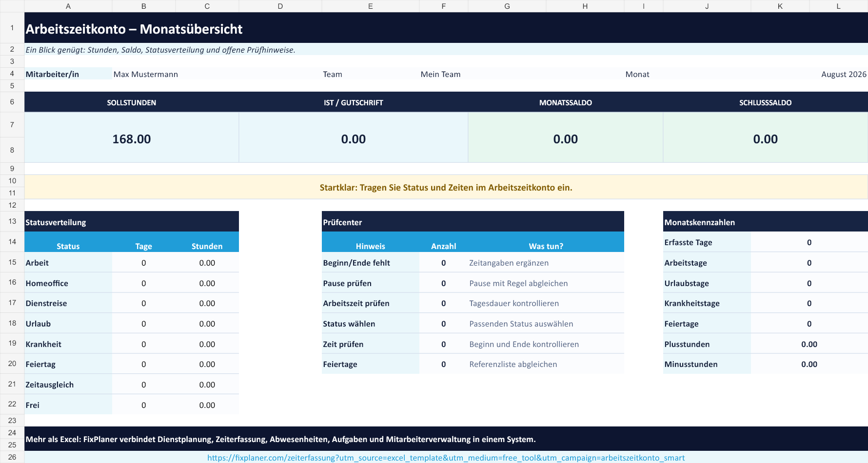Click Zeitangaben ergänzen action text
The height and width of the screenshot is (463, 868).
point(509,263)
